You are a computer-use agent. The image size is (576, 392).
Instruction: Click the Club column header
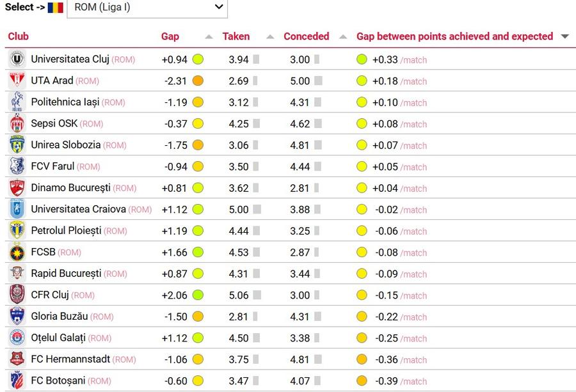(19, 36)
